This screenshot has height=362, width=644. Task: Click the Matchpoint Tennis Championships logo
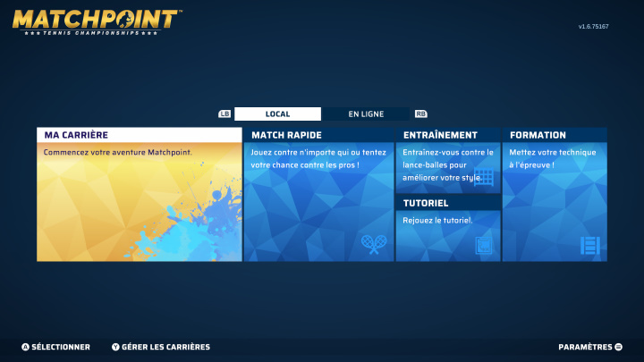97,22
